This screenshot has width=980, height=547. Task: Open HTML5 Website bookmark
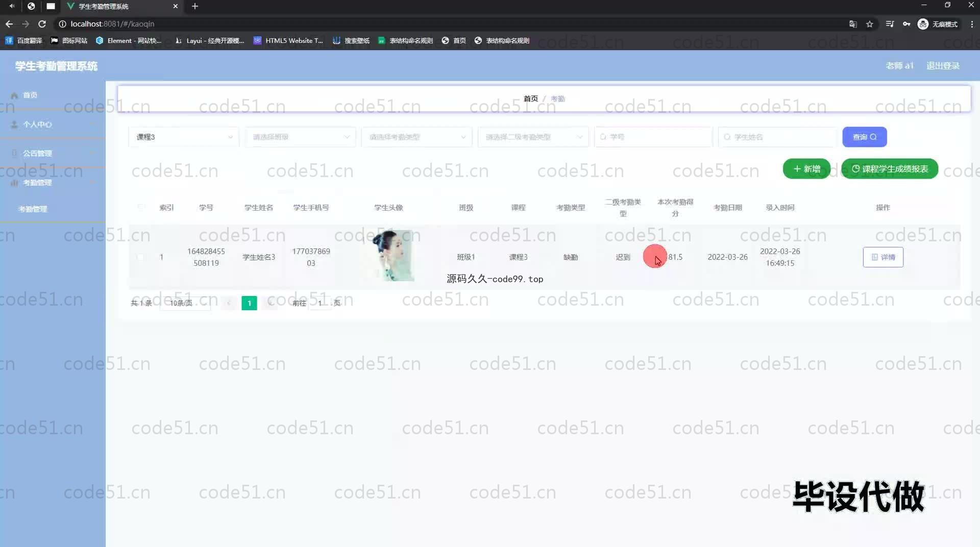(288, 40)
